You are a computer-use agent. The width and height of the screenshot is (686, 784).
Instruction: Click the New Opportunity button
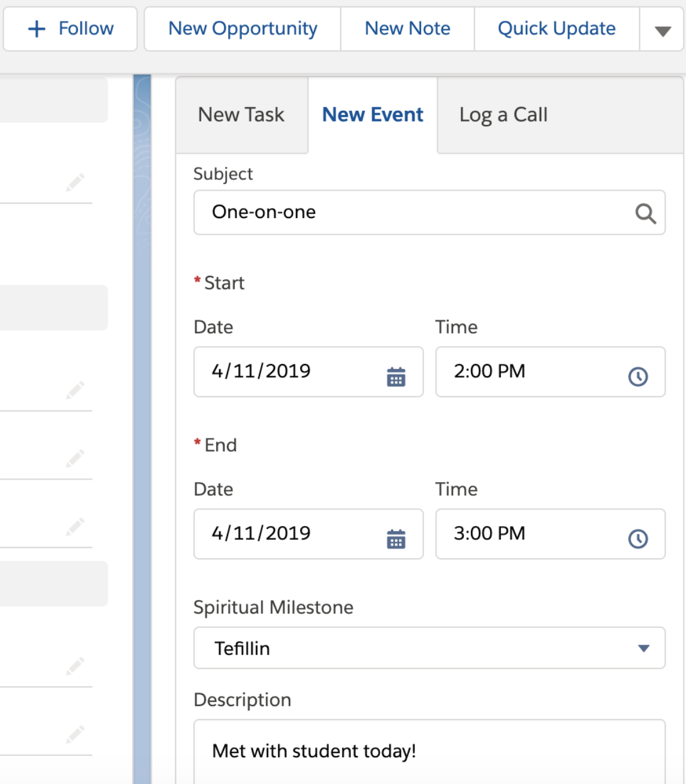[x=242, y=29]
